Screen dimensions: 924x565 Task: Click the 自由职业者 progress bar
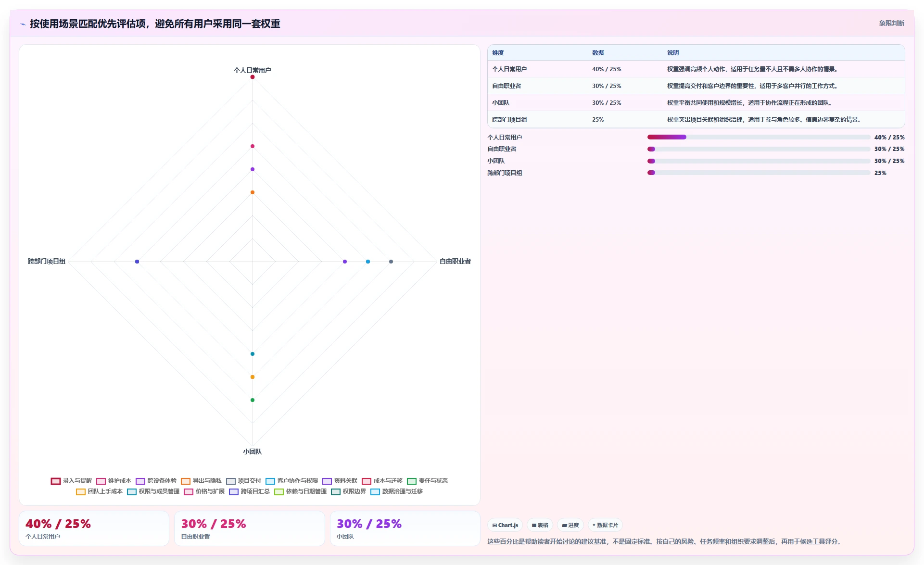pos(759,149)
